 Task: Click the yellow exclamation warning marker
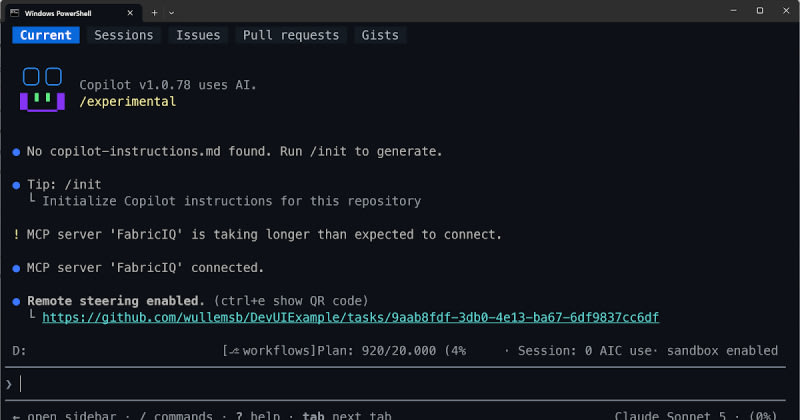pos(16,234)
